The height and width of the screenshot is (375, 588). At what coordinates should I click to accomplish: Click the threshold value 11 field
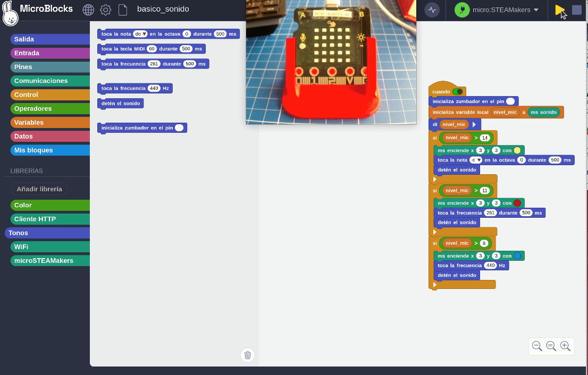coord(485,190)
